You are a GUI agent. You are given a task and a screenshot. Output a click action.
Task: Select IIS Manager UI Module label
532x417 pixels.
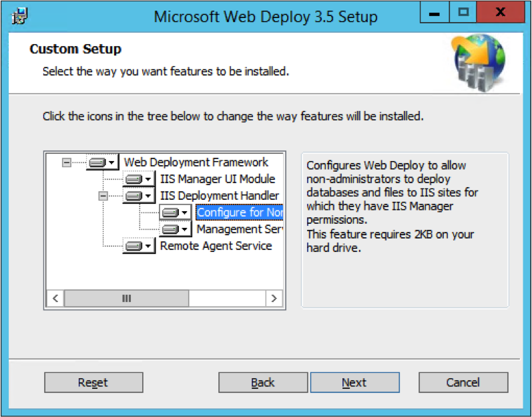click(x=218, y=179)
